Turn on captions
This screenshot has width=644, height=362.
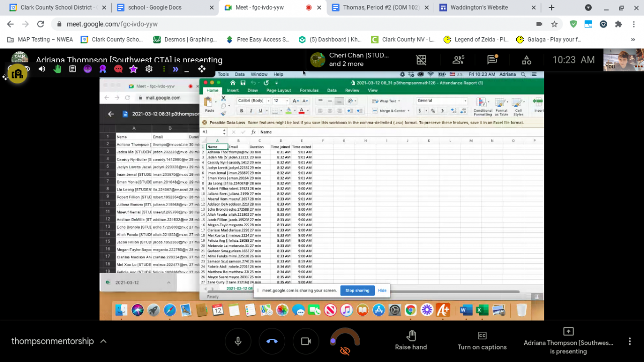pos(481,341)
